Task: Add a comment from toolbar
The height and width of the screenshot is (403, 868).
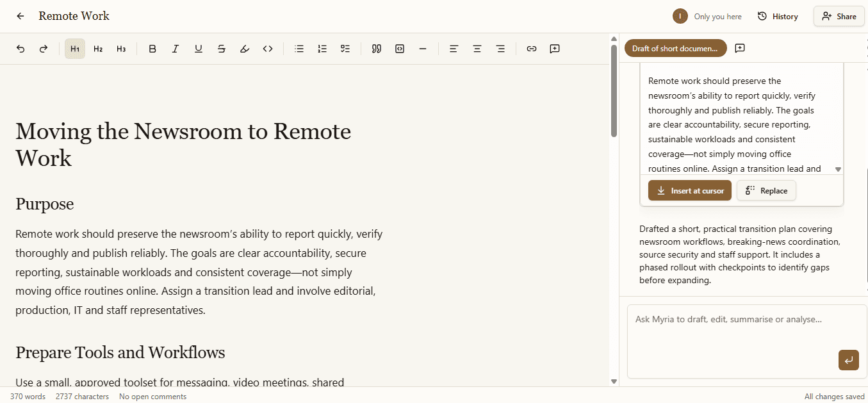Action: point(555,49)
